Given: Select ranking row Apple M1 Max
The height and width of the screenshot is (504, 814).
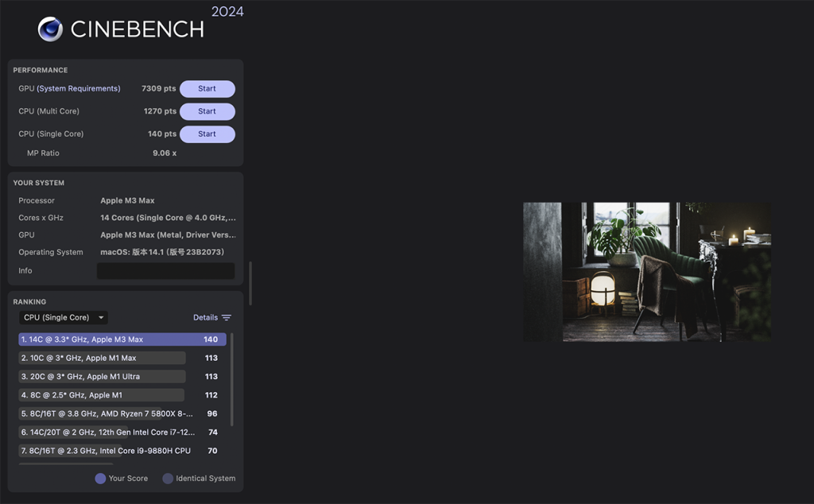Looking at the screenshot, I should [x=122, y=359].
